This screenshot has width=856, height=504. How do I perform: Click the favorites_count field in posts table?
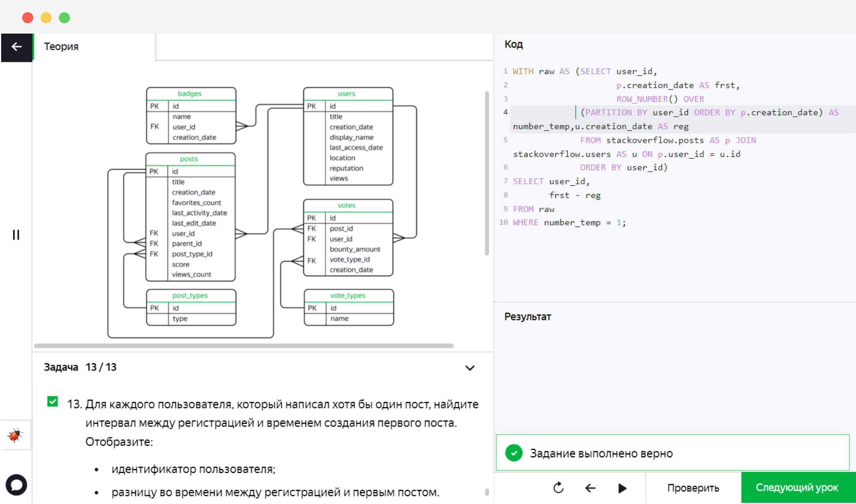pyautogui.click(x=196, y=203)
